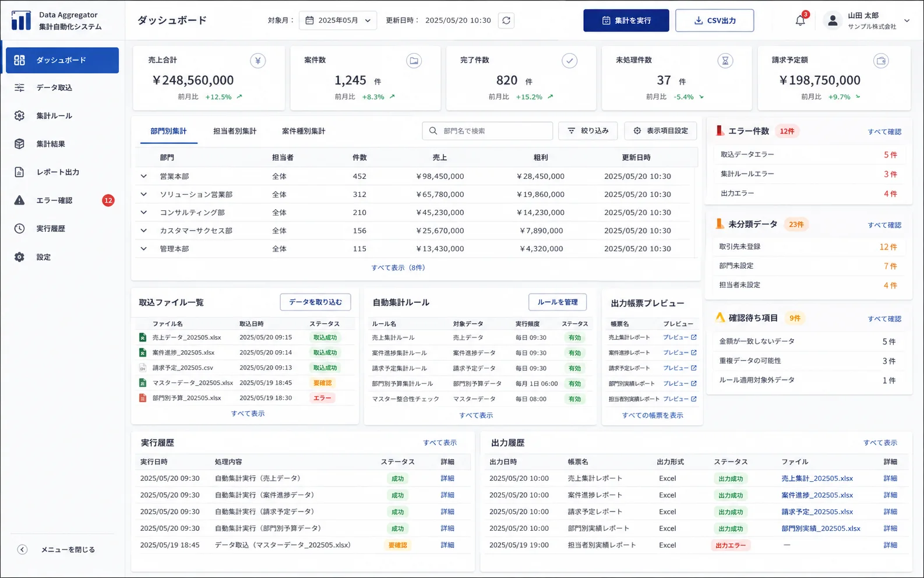This screenshot has width=924, height=578.
Task: Click すべての帳票を表示 link
Action: (653, 415)
